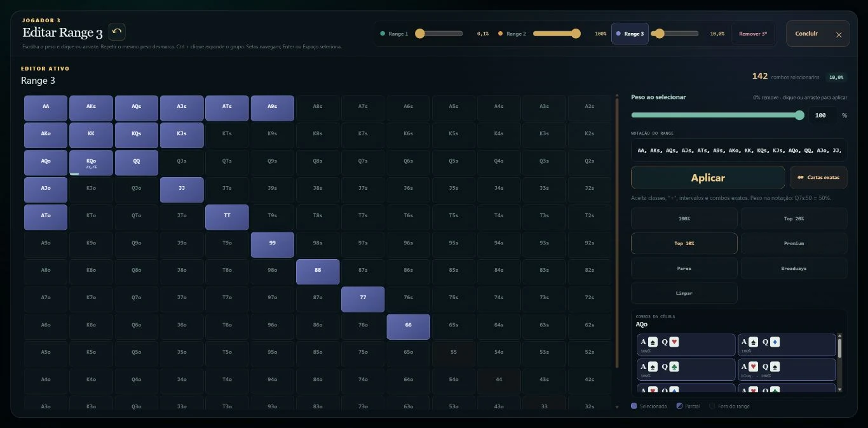Adjust the Range 2 weight slider
Viewport: 868px width, 428px height.
tap(557, 34)
